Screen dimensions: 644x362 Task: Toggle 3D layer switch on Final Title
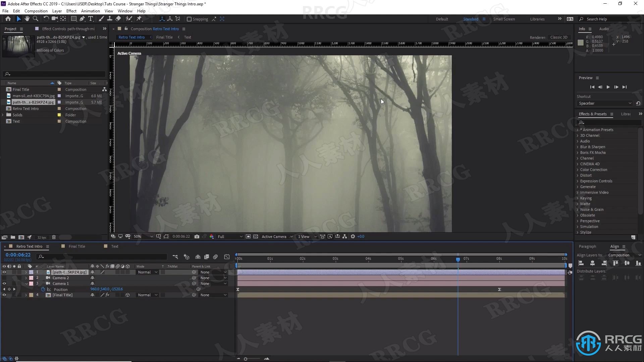tap(127, 295)
